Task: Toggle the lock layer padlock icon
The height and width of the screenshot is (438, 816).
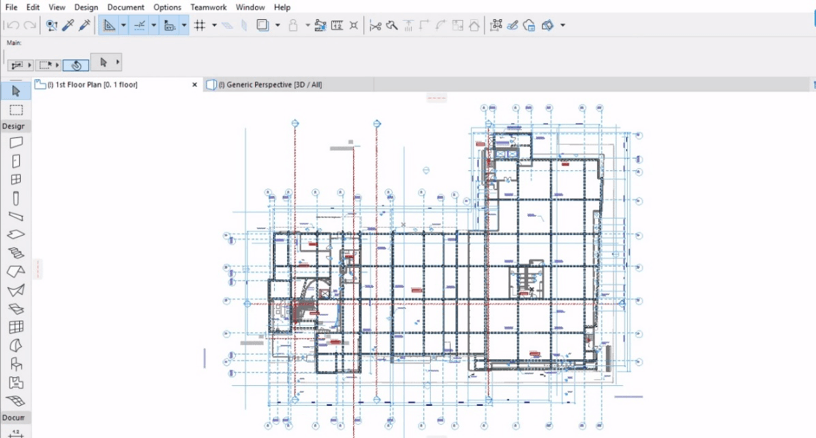Action: (293, 25)
